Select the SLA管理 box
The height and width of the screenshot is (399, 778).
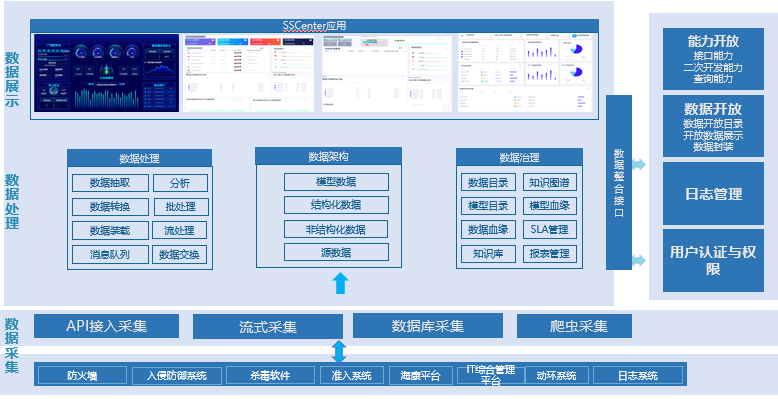(x=550, y=229)
